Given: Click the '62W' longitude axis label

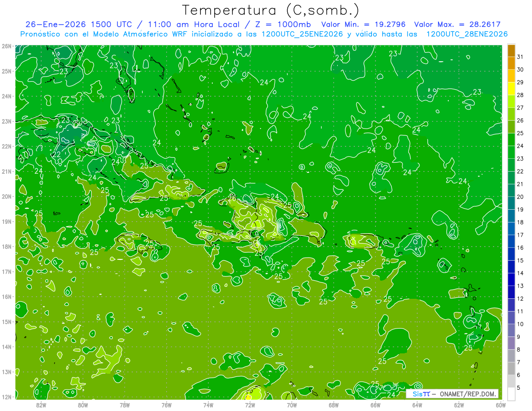Looking at the screenshot, I should [459, 405].
